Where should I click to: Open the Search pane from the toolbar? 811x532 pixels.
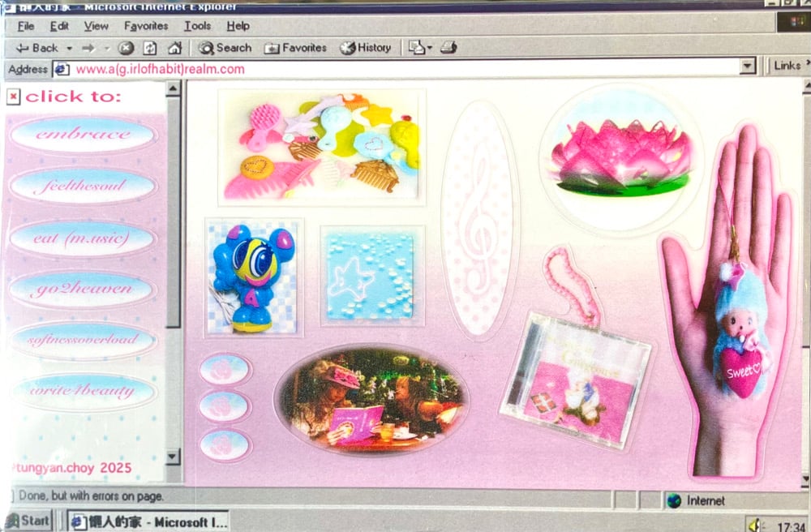coord(225,48)
